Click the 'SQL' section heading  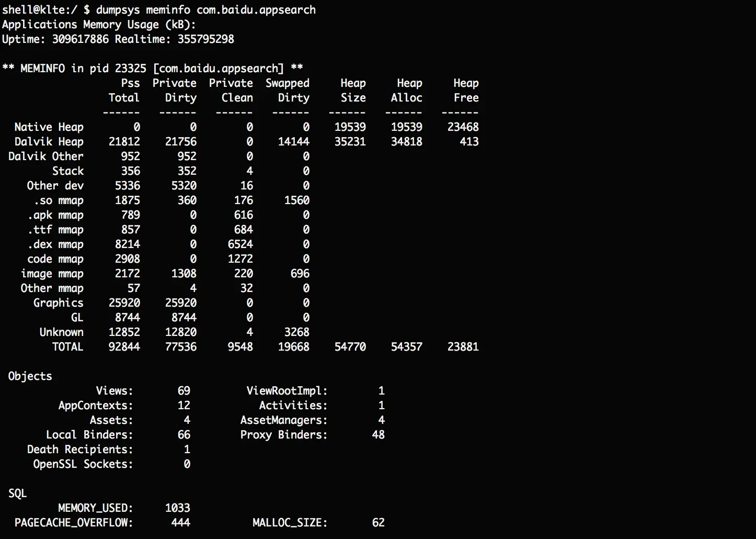click(x=18, y=493)
